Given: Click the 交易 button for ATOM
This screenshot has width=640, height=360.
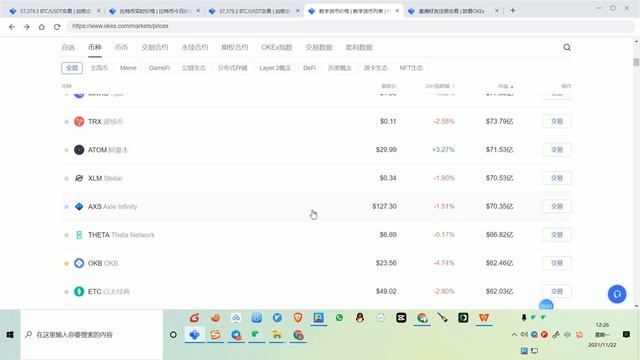Looking at the screenshot, I should pos(557,150).
